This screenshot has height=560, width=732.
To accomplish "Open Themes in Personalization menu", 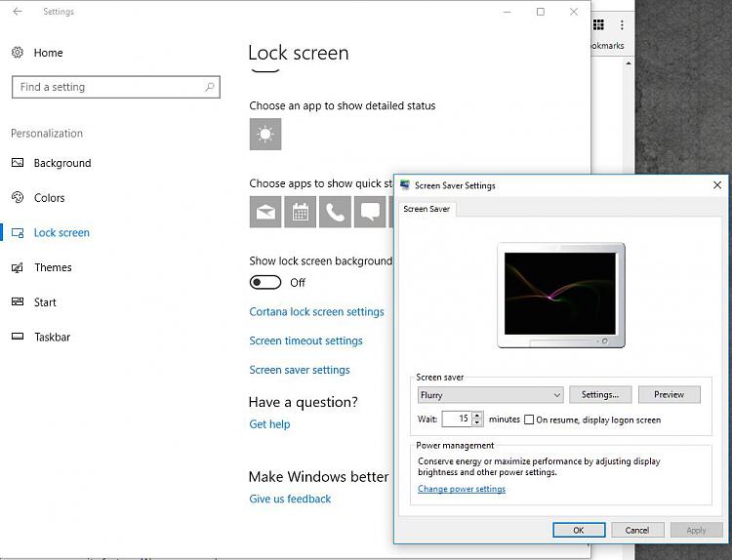I will 53,267.
